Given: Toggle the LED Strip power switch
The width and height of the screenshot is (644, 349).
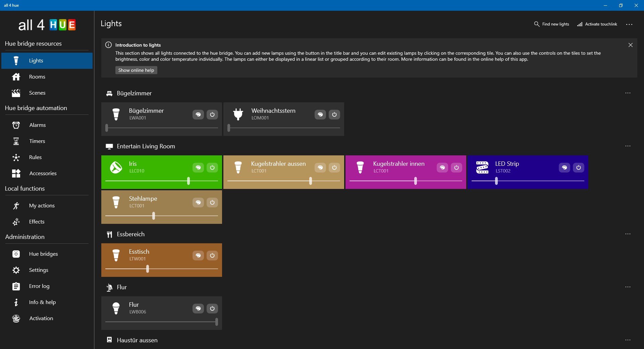Looking at the screenshot, I should (579, 168).
